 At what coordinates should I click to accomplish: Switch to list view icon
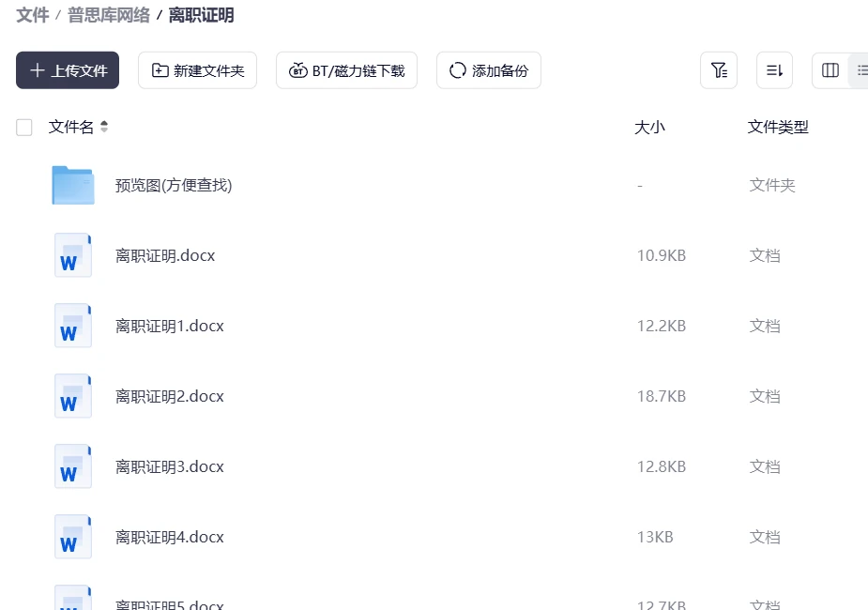tap(860, 70)
